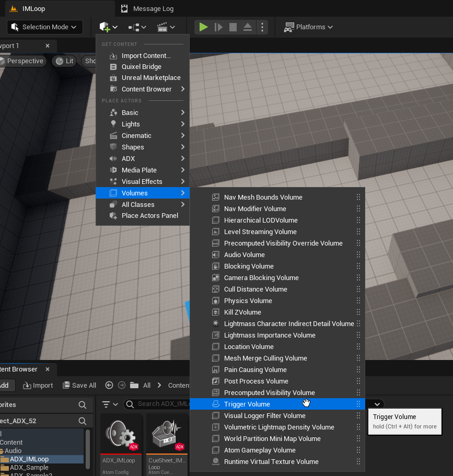Screen dimensions: 453x476
Task: Click Runtime Virtual Texture Volume icon
Action: pos(216,462)
